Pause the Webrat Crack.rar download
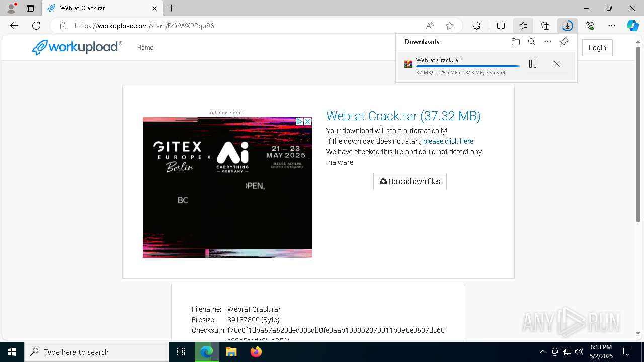Image resolution: width=644 pixels, height=362 pixels. click(x=533, y=64)
